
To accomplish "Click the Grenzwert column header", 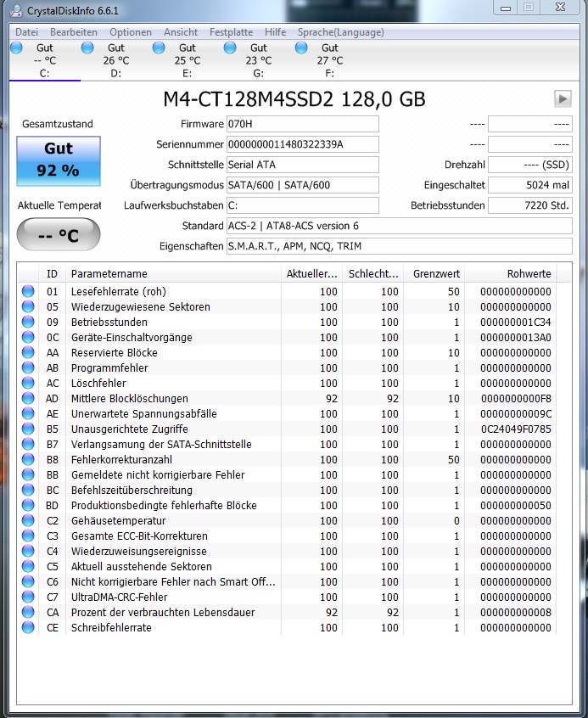I will click(434, 274).
